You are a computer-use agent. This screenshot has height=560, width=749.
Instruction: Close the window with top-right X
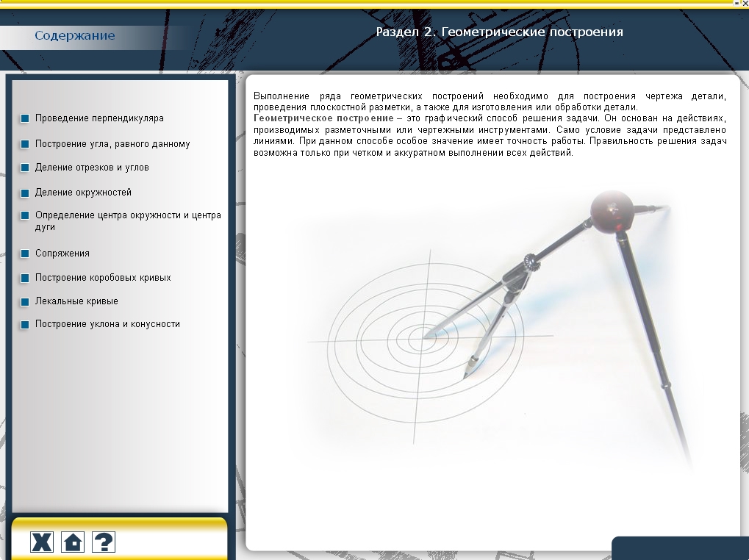pos(744,4)
